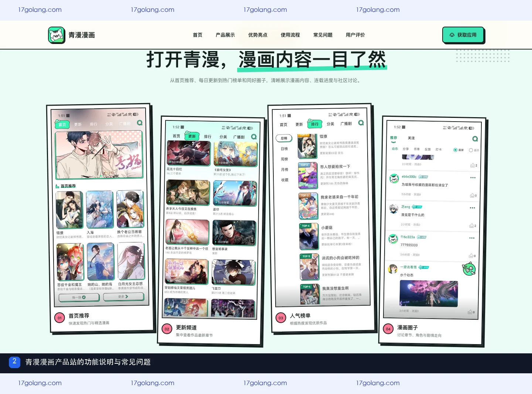Click the 04 漫画圈子 number badge
The width and height of the screenshot is (532, 394).
tap(388, 329)
